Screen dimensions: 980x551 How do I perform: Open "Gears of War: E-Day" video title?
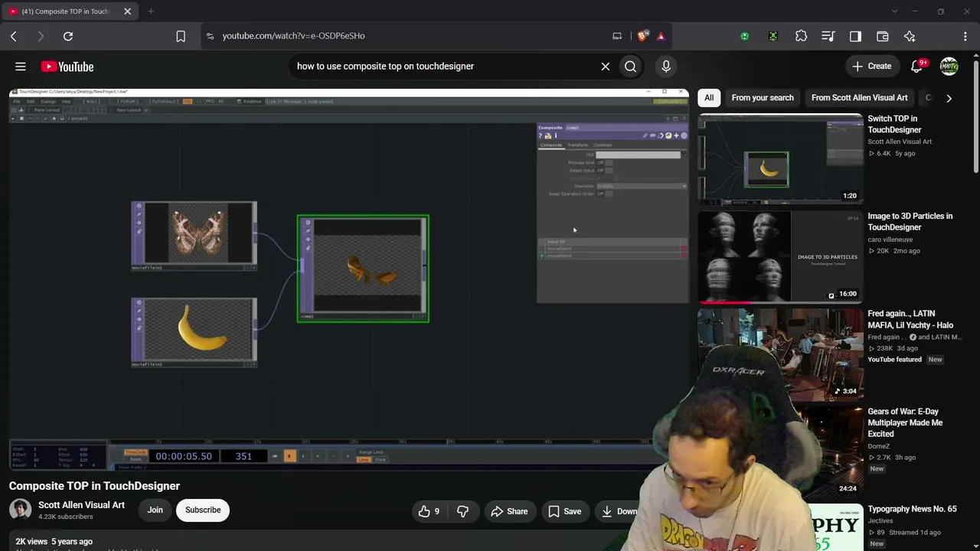tap(905, 422)
